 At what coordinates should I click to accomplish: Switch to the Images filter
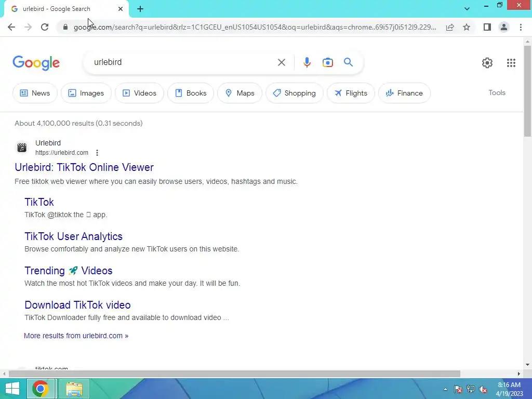(x=86, y=93)
